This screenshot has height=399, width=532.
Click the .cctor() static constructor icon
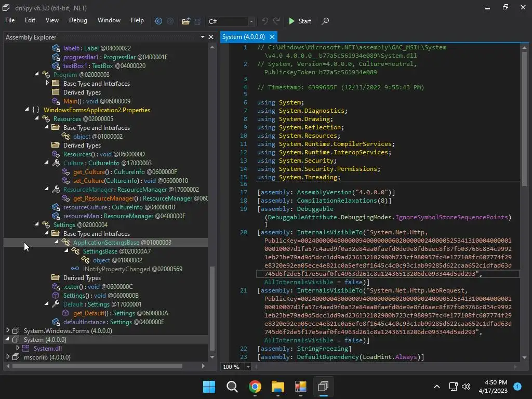(56, 286)
